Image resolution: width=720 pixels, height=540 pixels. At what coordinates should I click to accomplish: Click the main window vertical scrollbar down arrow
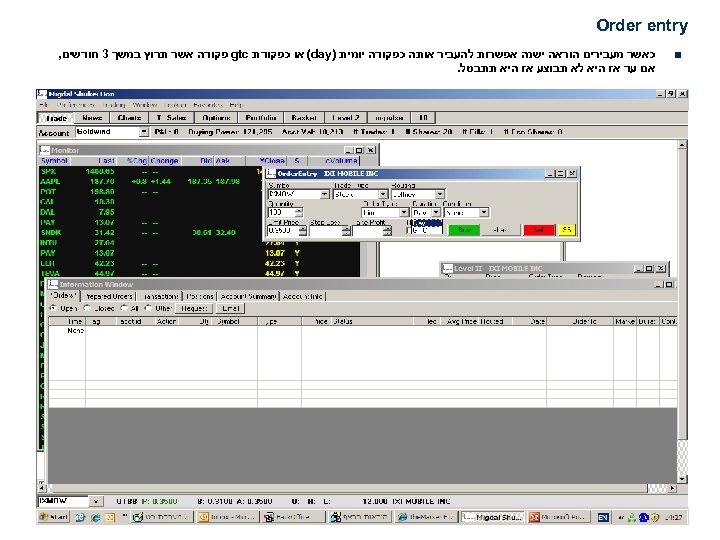point(682,479)
